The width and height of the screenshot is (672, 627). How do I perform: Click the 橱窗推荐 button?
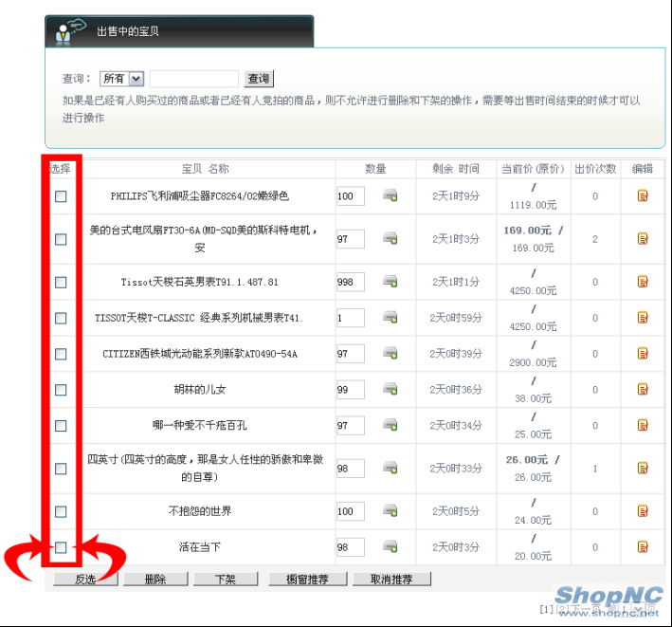(308, 579)
